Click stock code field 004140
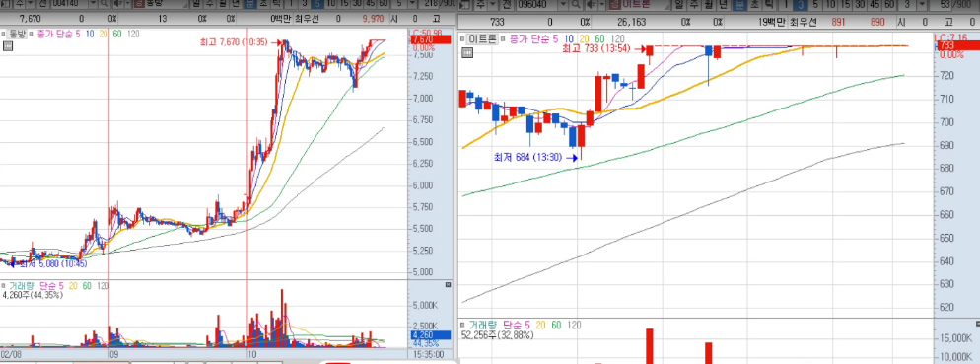Image resolution: width=980 pixels, height=364 pixels. (69, 4)
